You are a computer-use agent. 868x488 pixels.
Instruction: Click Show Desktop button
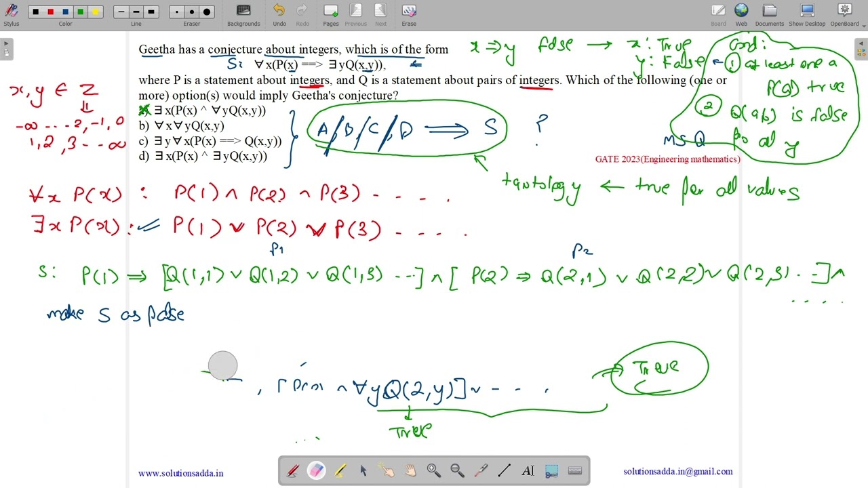click(807, 15)
